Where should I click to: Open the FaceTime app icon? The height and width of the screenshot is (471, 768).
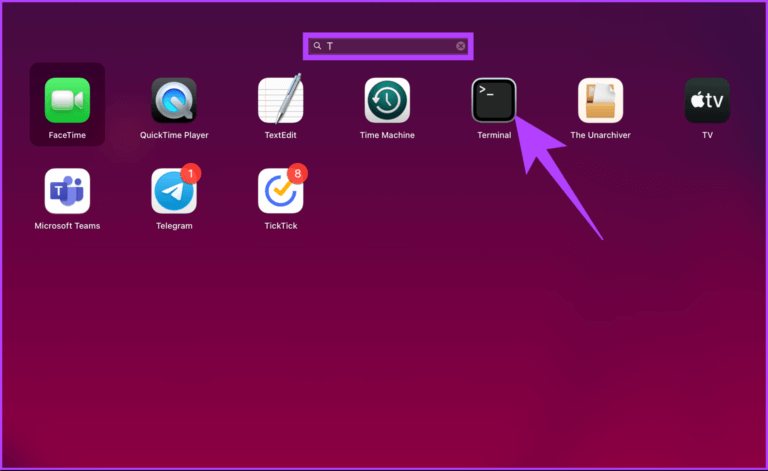point(67,100)
